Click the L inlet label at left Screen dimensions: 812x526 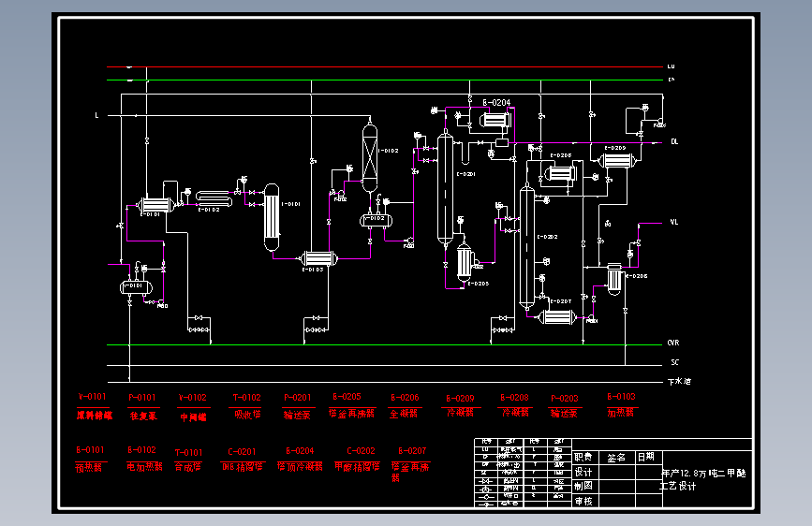pyautogui.click(x=96, y=115)
